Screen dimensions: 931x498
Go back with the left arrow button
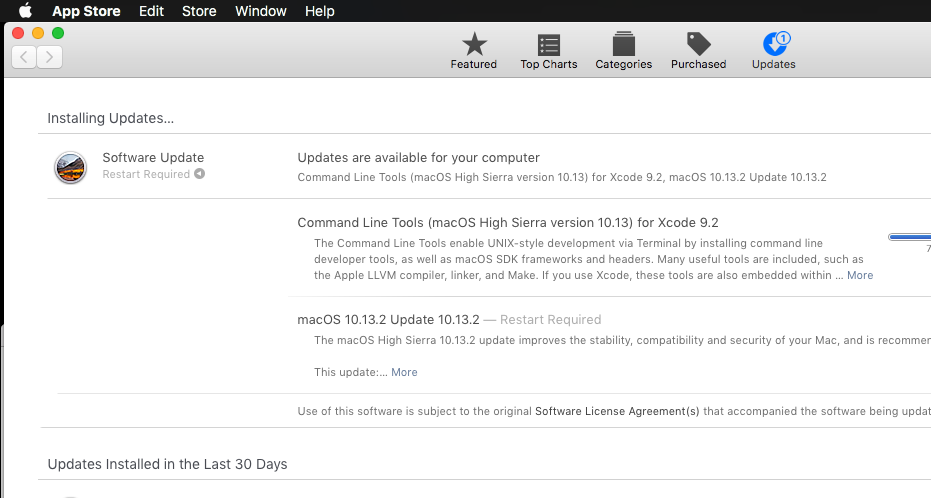tap(24, 57)
